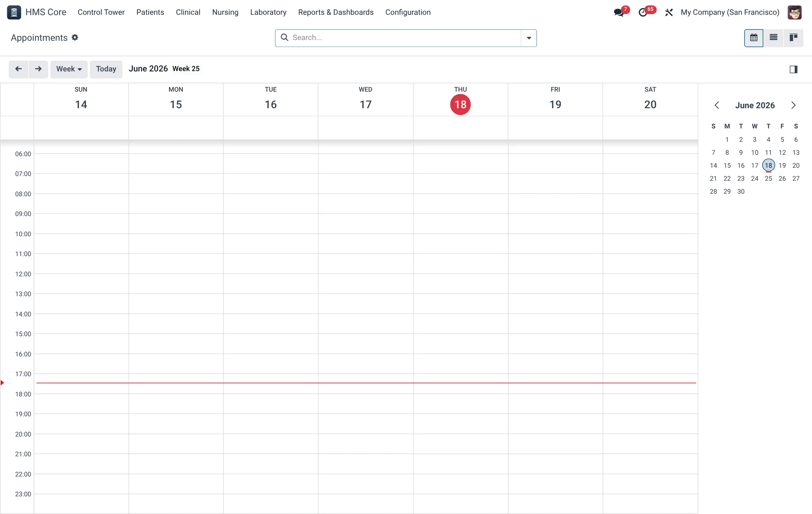Click the red current-time marker arrow
The width and height of the screenshot is (812, 514).
click(x=2, y=383)
